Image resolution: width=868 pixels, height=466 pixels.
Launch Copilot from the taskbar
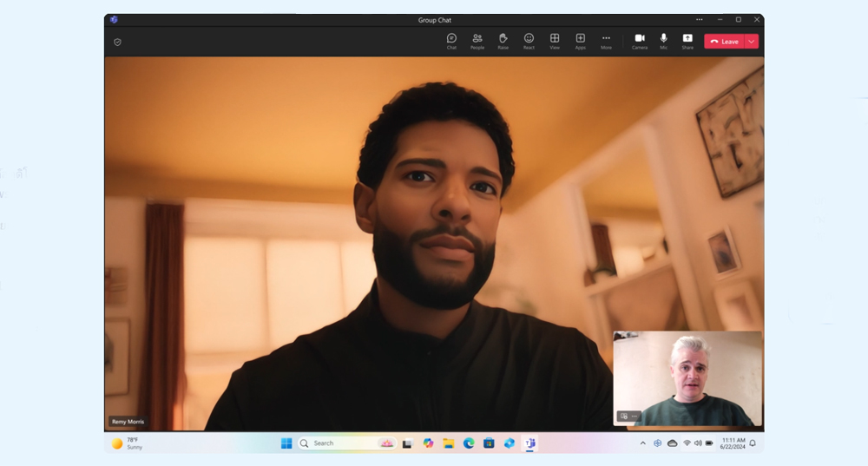pyautogui.click(x=428, y=443)
